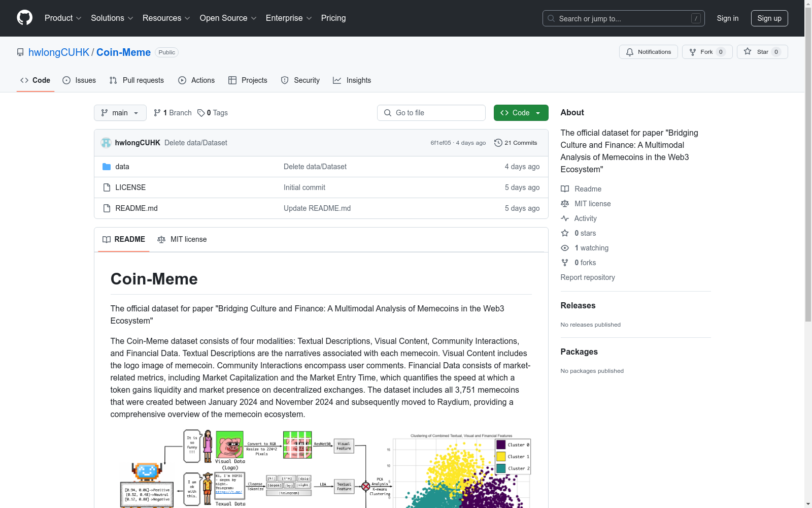Click the MIT license scale icon in About
The width and height of the screenshot is (812, 508).
pos(565,204)
